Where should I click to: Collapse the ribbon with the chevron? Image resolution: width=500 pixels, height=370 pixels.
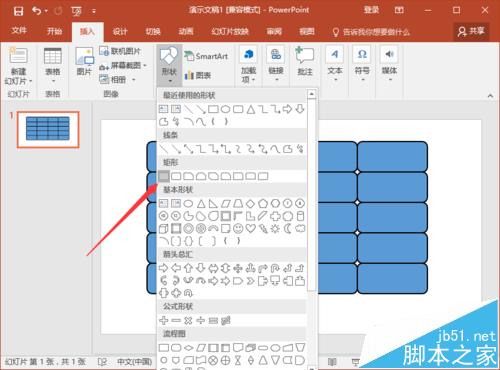click(490, 96)
